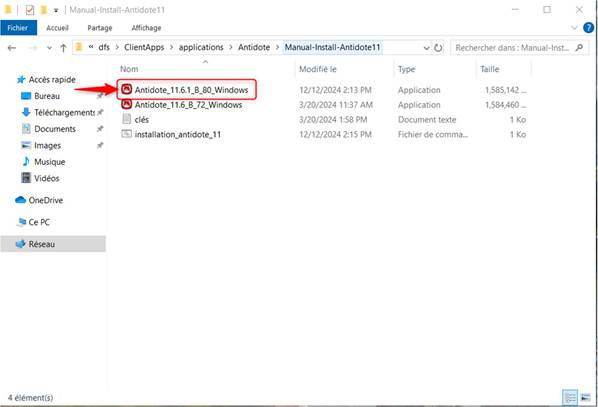Select Antidote_11.6.1_B_80_Windows file
Image resolution: width=598 pixels, height=407 pixels.
tap(191, 90)
